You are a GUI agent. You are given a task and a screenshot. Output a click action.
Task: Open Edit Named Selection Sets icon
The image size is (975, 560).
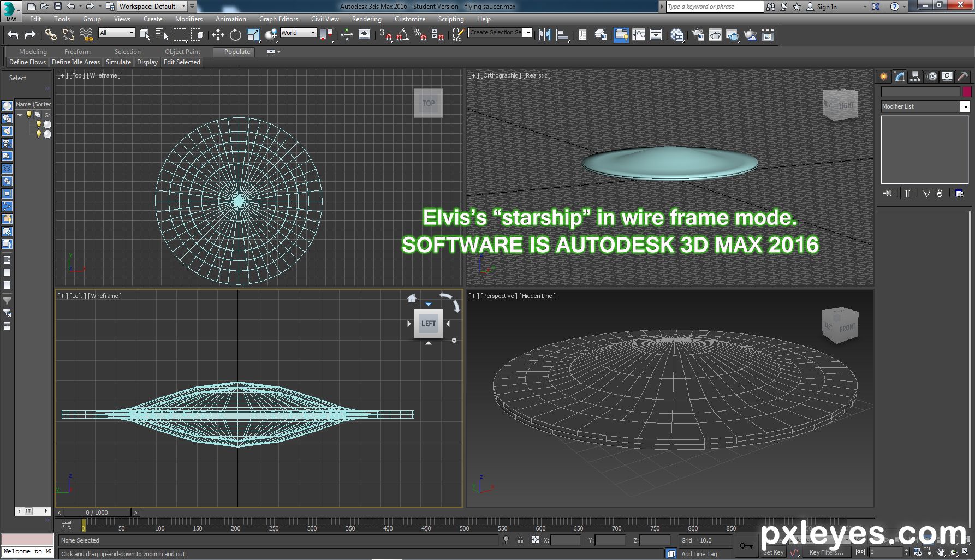(457, 35)
